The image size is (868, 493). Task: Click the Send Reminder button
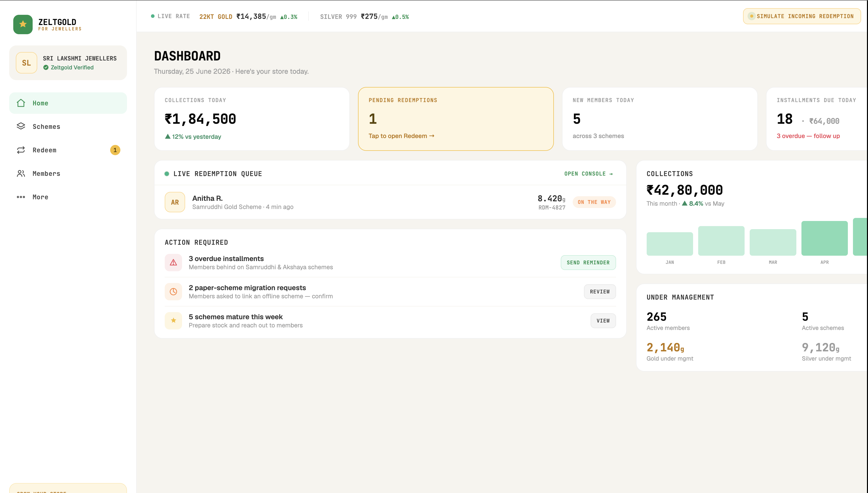pyautogui.click(x=588, y=262)
